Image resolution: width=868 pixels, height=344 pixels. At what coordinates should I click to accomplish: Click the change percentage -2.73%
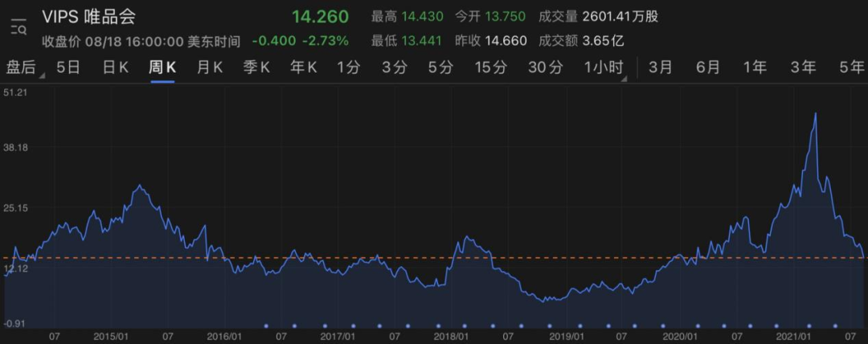[325, 41]
